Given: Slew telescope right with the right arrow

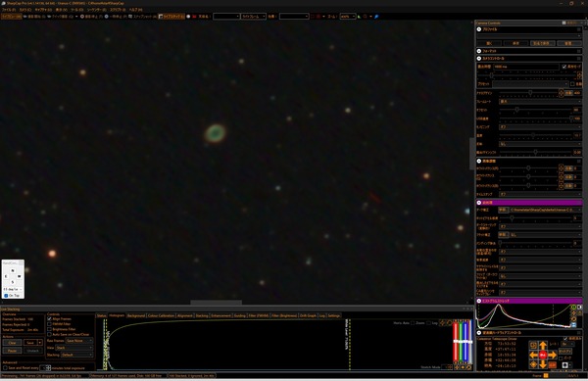Looking at the screenshot, I should tap(552, 355).
